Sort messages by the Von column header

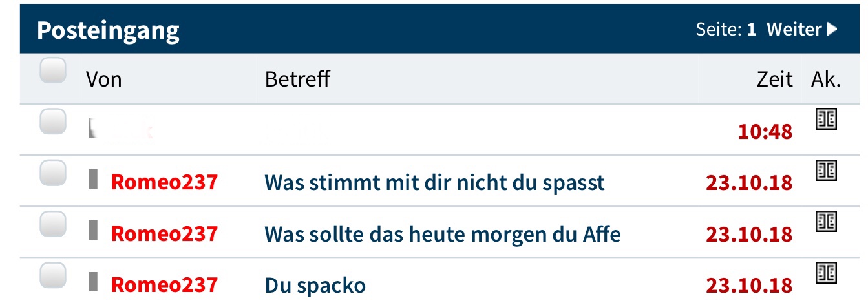103,79
